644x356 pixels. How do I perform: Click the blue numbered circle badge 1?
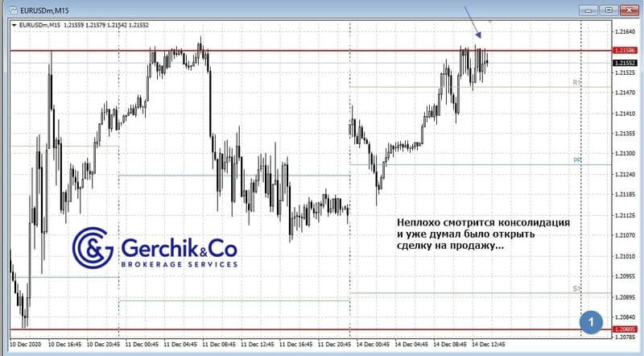click(591, 321)
